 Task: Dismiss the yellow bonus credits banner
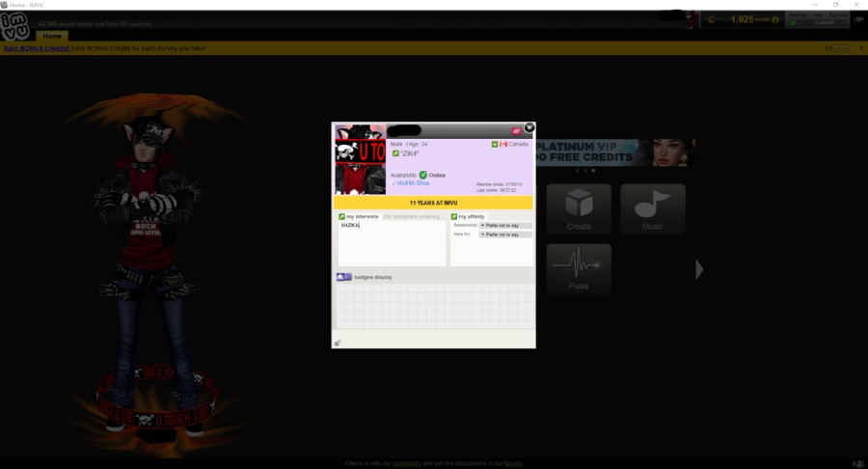(x=861, y=48)
